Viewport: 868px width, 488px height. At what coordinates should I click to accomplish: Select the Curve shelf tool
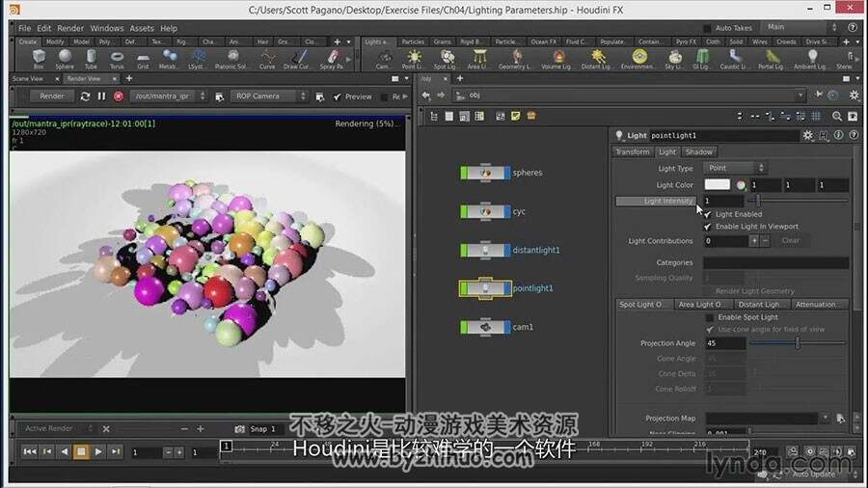(267, 59)
